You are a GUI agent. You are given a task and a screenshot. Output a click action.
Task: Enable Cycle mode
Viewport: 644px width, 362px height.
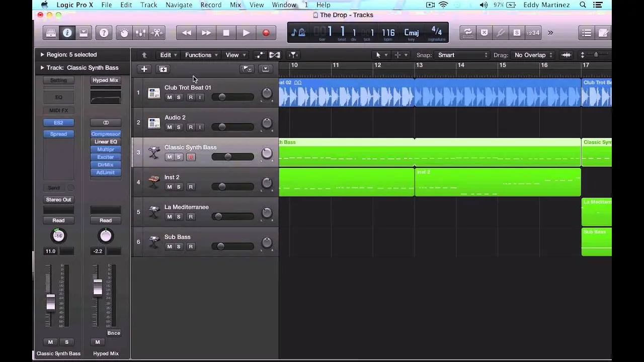coord(468,33)
